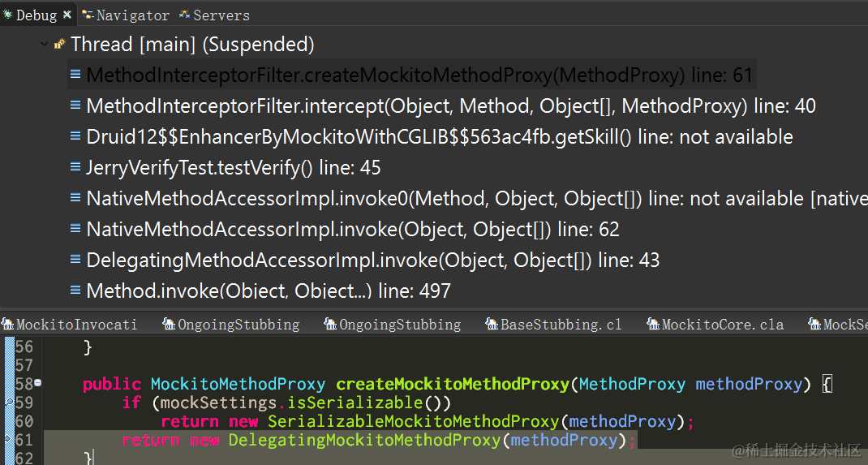868x465 pixels.
Task: Click the public keyword on line 58
Action: pos(112,384)
